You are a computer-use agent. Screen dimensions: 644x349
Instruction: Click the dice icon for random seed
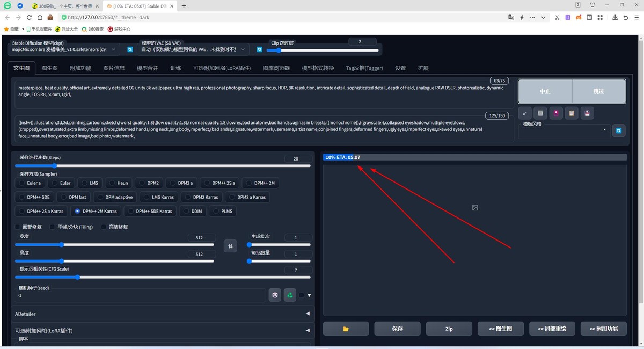[x=274, y=295]
